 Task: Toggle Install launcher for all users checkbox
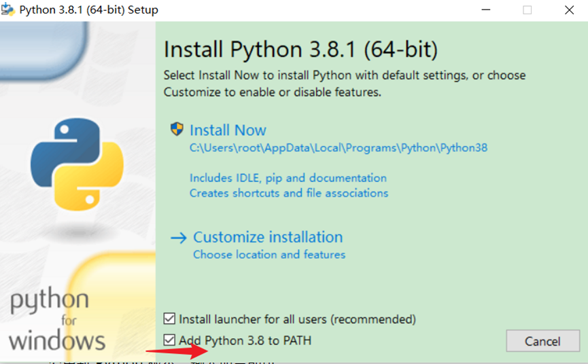coord(169,319)
